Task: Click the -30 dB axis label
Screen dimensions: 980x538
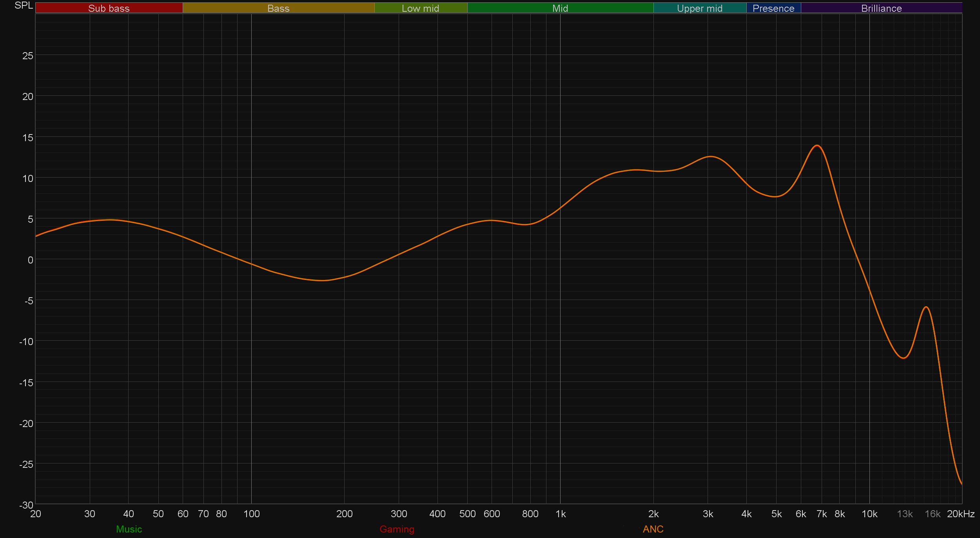Action: 26,505
